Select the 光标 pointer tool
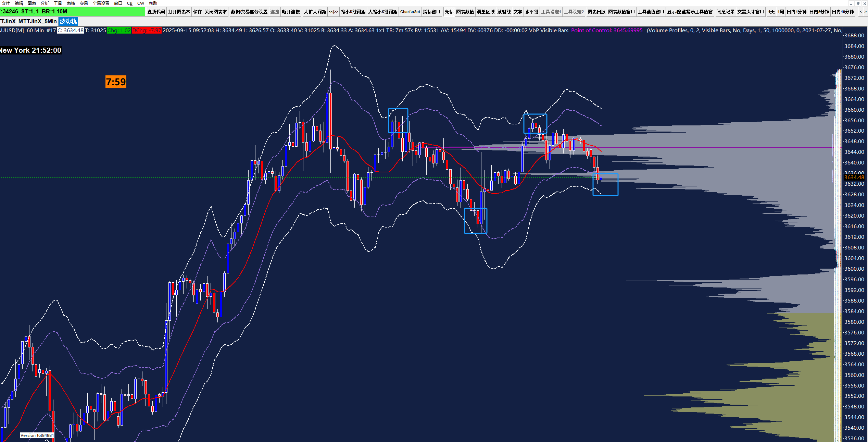 449,12
